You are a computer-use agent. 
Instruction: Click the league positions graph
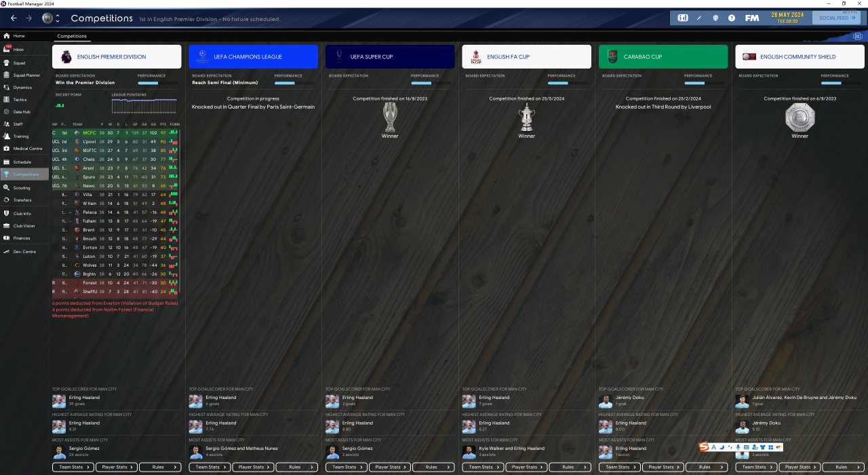click(144, 105)
